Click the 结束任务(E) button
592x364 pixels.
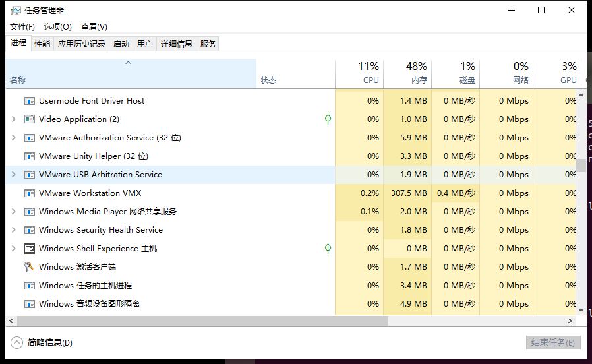(553, 342)
